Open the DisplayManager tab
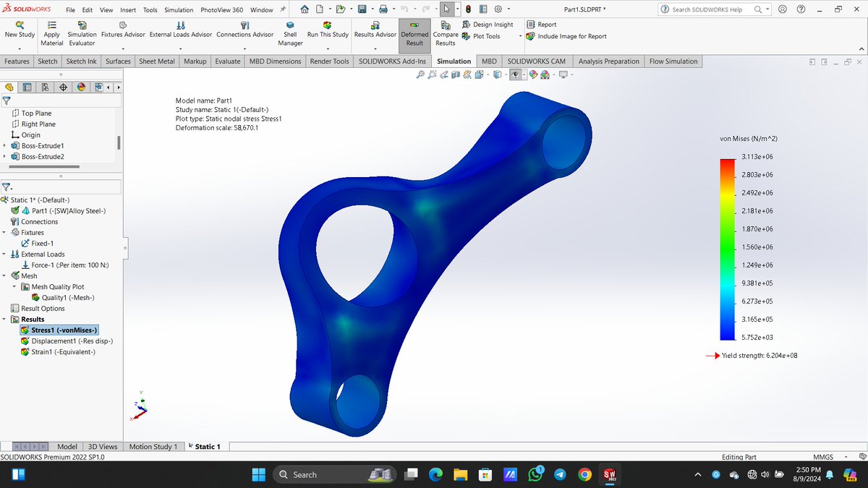 pos(81,87)
